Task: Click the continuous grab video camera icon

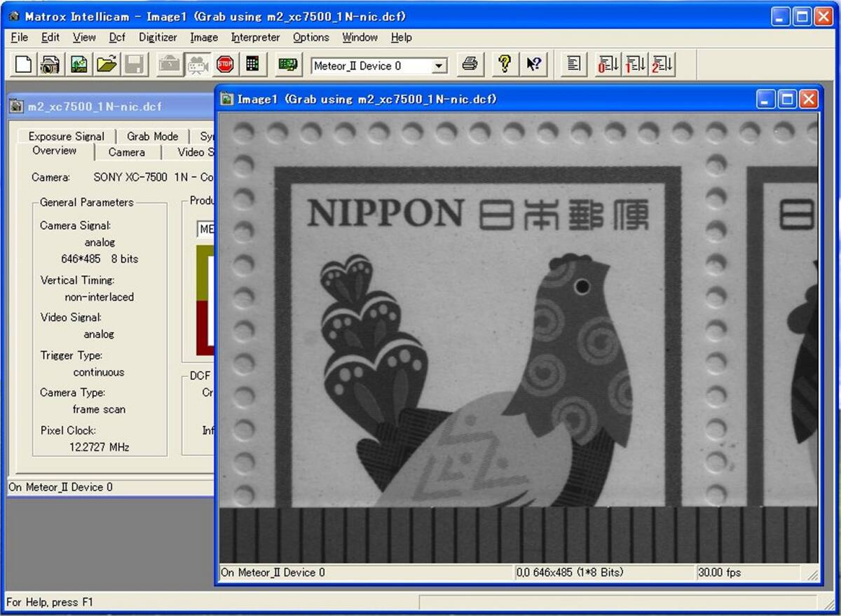Action: [x=197, y=65]
